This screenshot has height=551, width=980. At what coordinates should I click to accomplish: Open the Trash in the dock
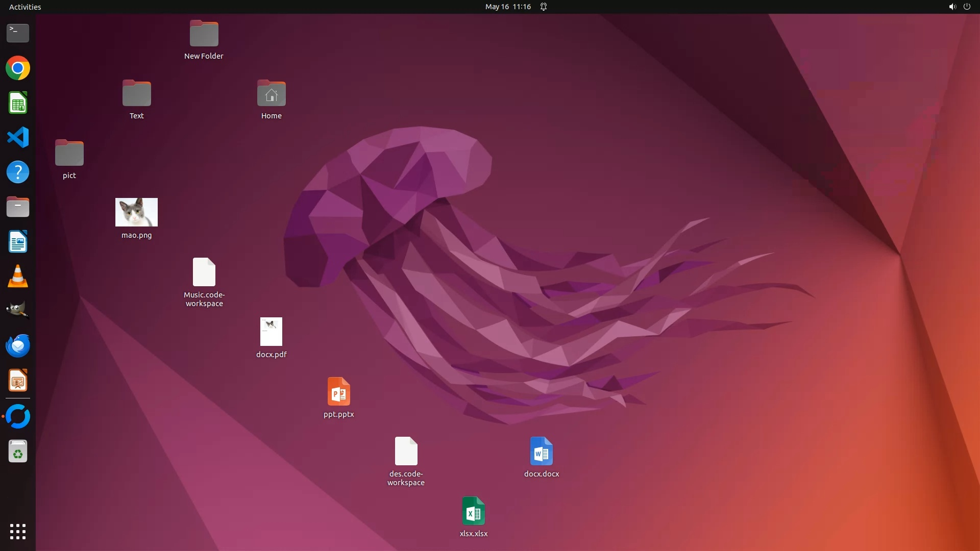tap(18, 452)
